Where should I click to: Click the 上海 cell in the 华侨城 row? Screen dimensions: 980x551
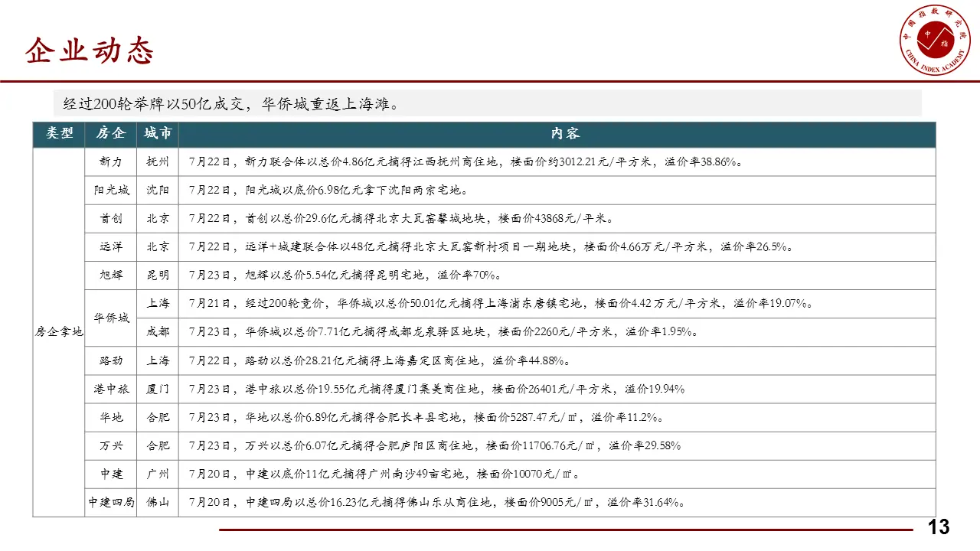pos(158,304)
